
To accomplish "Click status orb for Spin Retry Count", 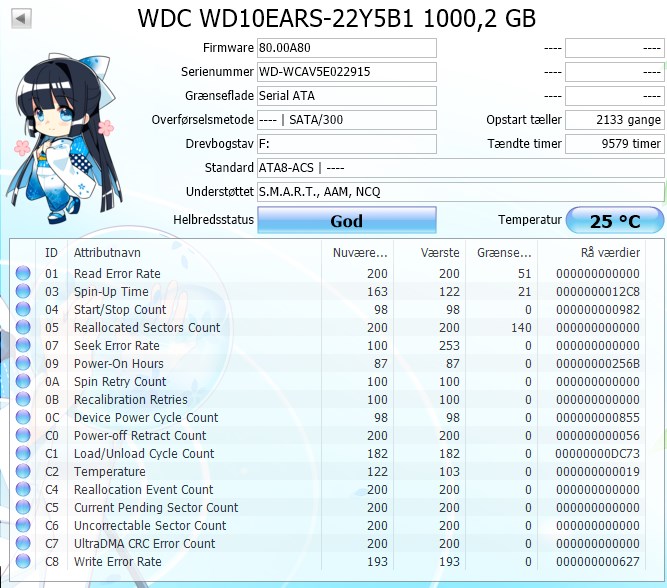I will pos(23,381).
